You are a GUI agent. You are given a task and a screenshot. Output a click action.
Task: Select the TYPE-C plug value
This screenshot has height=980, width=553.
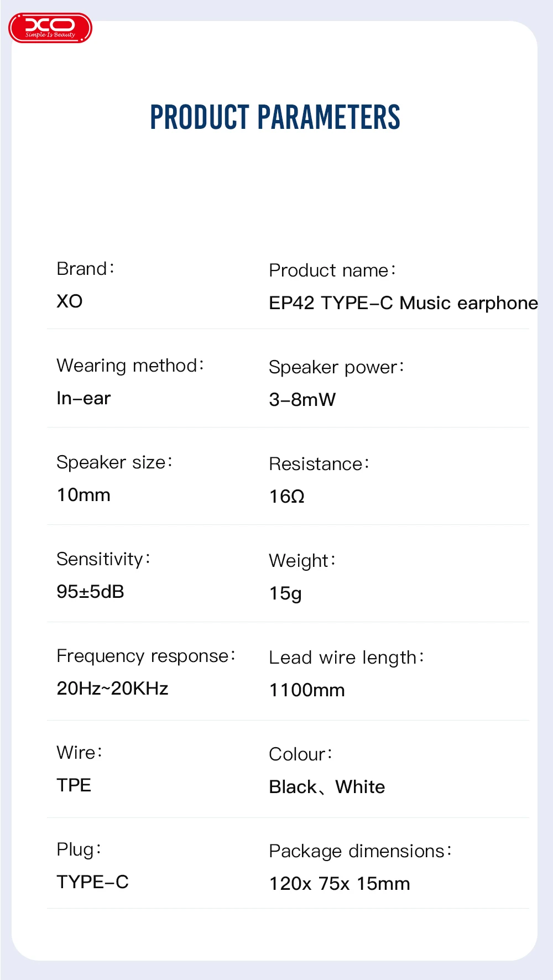[93, 882]
